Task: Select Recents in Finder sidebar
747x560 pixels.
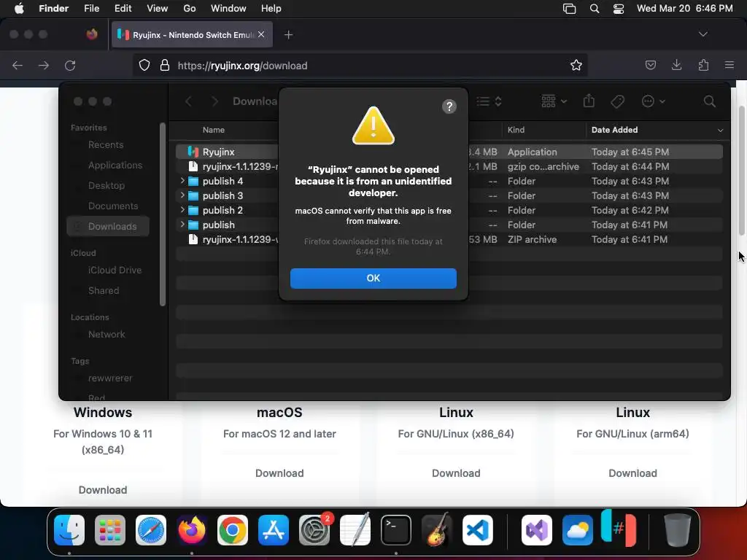Action: point(106,145)
